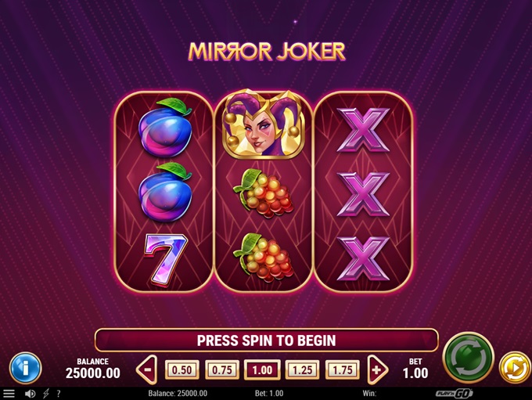Screen dimensions: 532x400
Task: Open the hamburger menu in bottom bar
Action: click(x=9, y=394)
